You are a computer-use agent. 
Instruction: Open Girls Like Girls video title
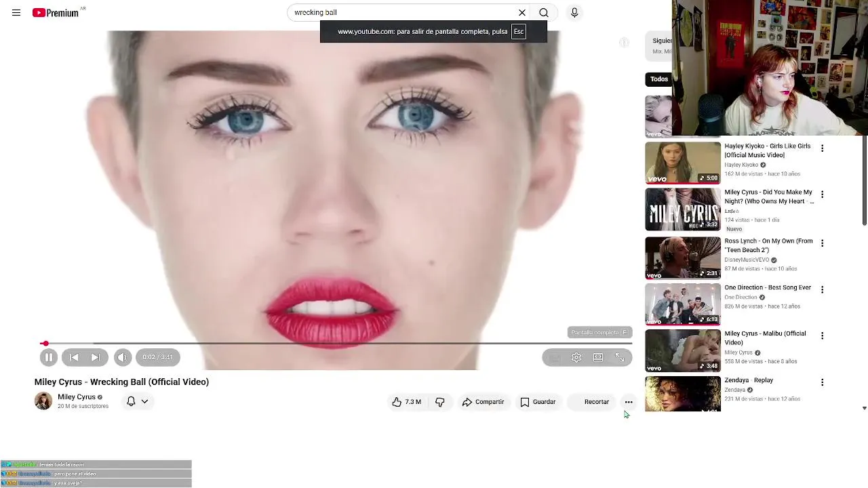tap(768, 150)
